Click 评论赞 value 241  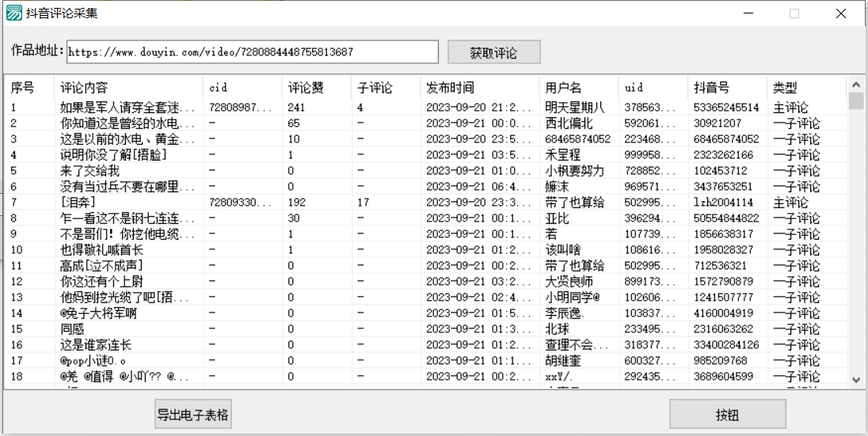pyautogui.click(x=296, y=108)
